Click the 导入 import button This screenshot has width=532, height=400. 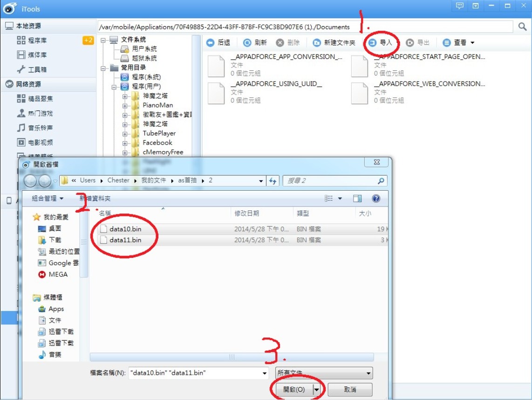coord(381,43)
